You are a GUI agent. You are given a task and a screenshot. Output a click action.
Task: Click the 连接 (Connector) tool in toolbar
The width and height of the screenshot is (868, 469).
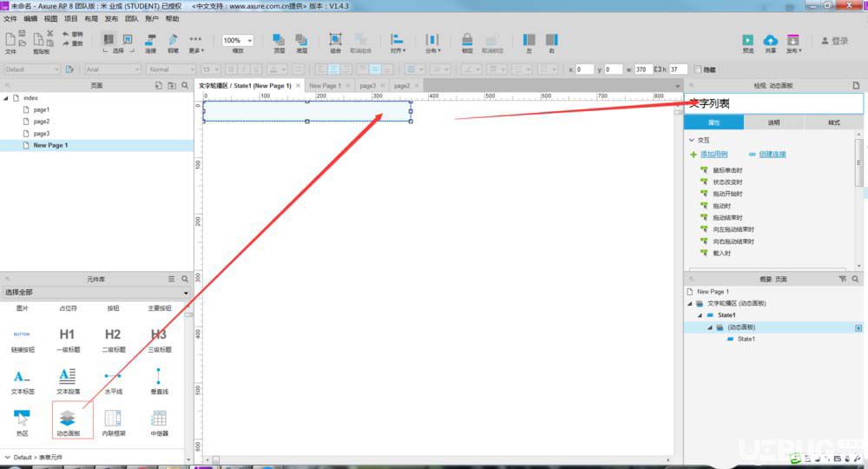[x=150, y=43]
